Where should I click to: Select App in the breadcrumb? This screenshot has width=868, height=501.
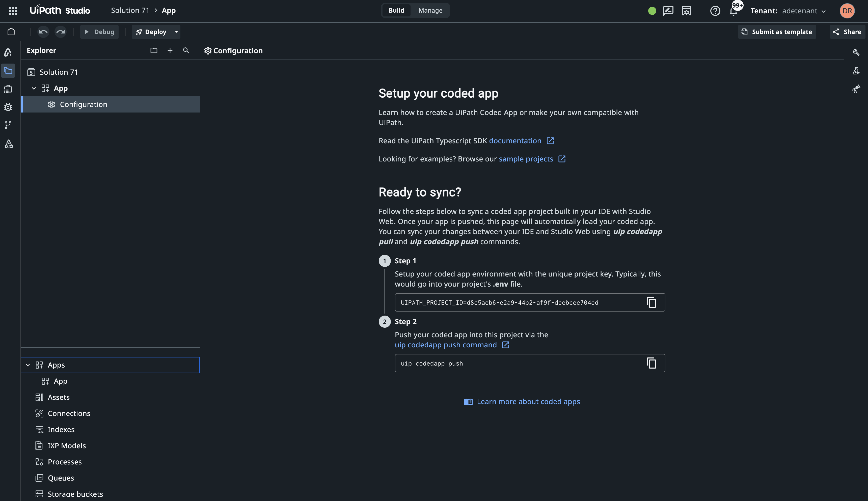(169, 10)
